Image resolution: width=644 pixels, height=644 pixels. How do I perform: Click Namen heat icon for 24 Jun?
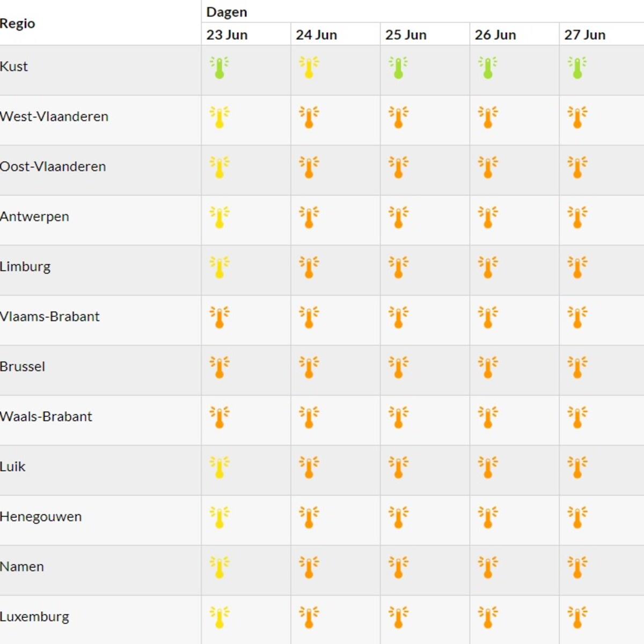(309, 567)
